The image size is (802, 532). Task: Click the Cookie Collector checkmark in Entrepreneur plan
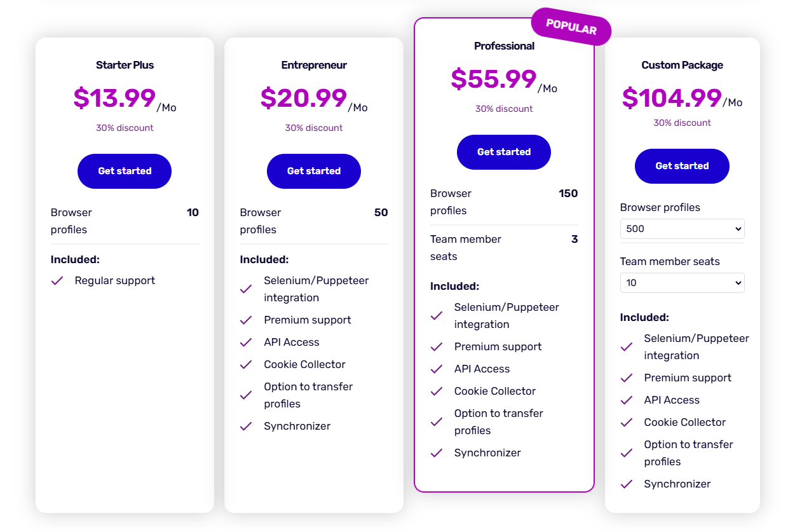pos(246,364)
